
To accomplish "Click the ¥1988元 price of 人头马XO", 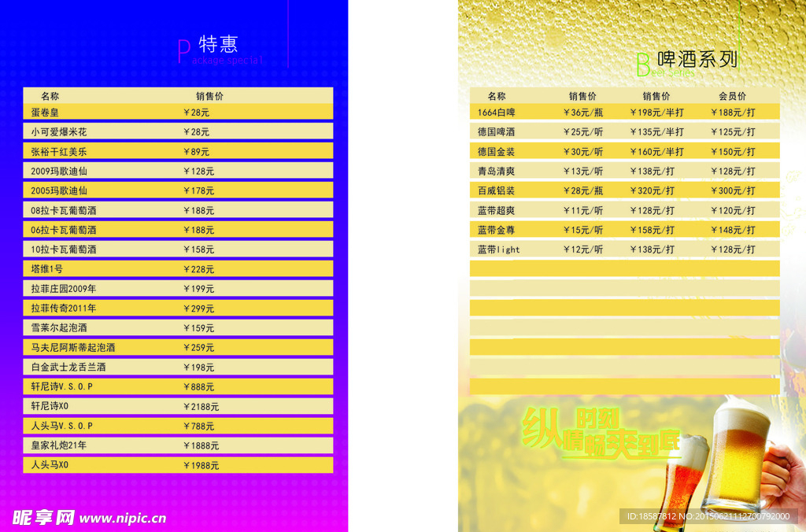I will click(201, 465).
